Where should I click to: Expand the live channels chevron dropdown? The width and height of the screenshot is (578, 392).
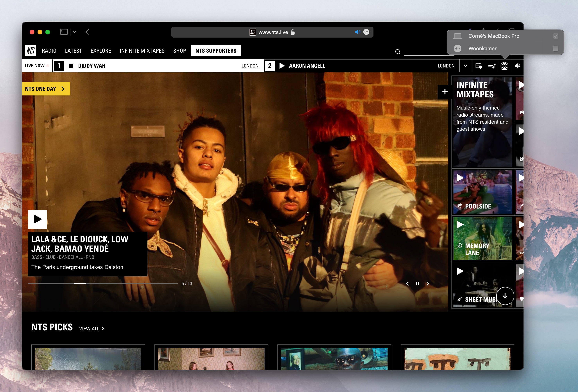pyautogui.click(x=466, y=66)
